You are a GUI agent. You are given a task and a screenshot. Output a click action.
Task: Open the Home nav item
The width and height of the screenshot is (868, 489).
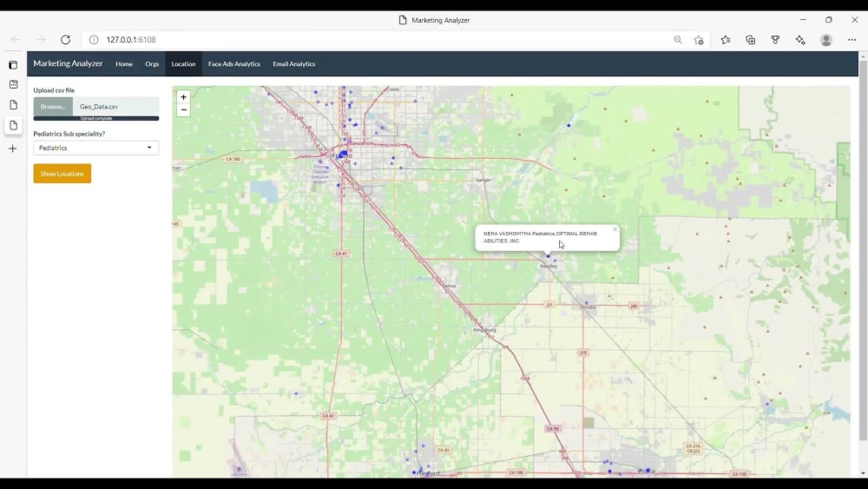(124, 63)
